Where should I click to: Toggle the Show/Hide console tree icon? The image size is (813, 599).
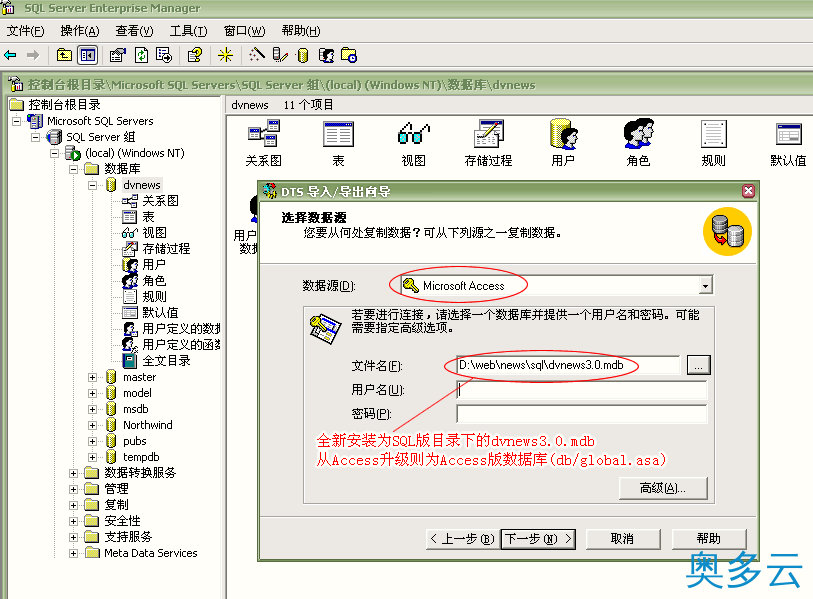click(88, 55)
